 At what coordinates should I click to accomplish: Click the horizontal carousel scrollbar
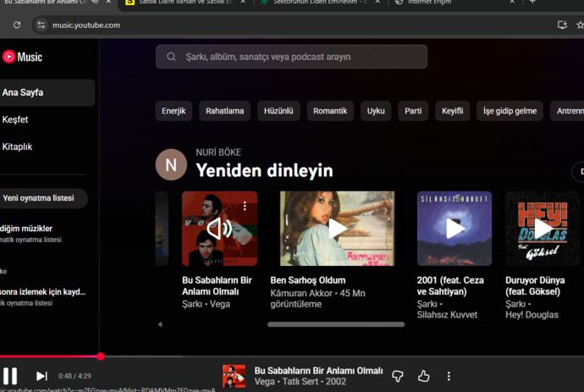[336, 324]
